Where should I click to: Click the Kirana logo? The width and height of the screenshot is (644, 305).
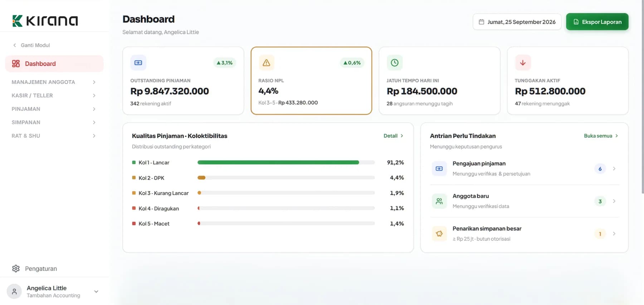point(45,21)
